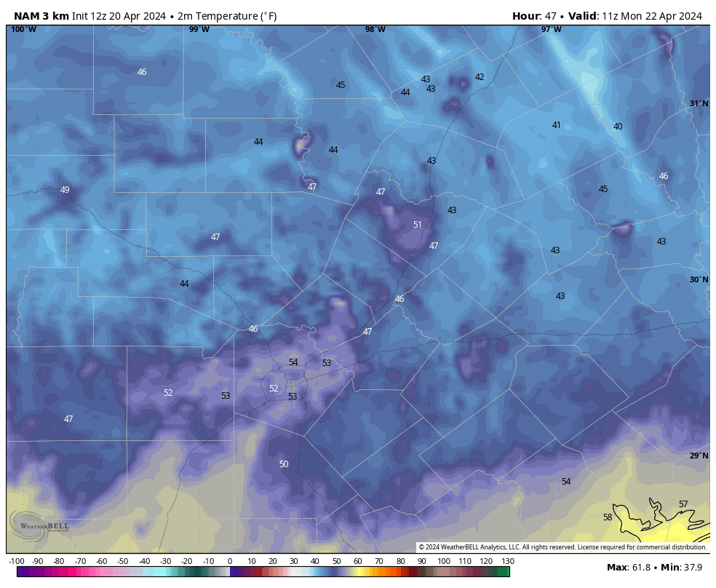Select the 29°N latitude marker

[699, 456]
